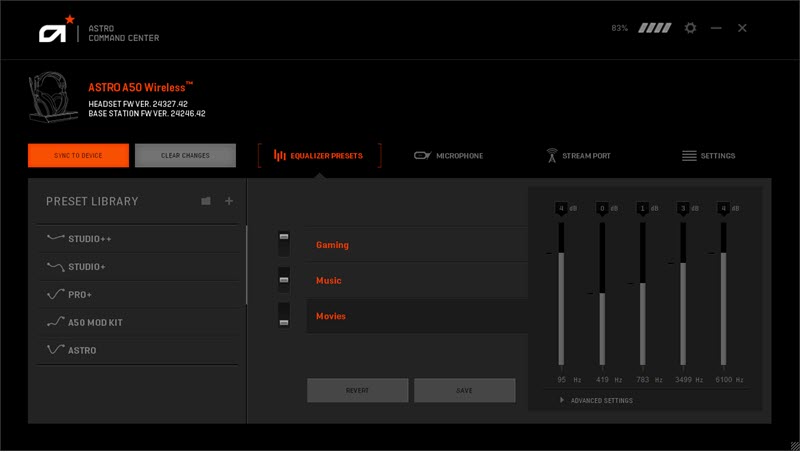This screenshot has width=800, height=452.
Task: Toggle the Music preset slot switch
Action: click(x=284, y=279)
